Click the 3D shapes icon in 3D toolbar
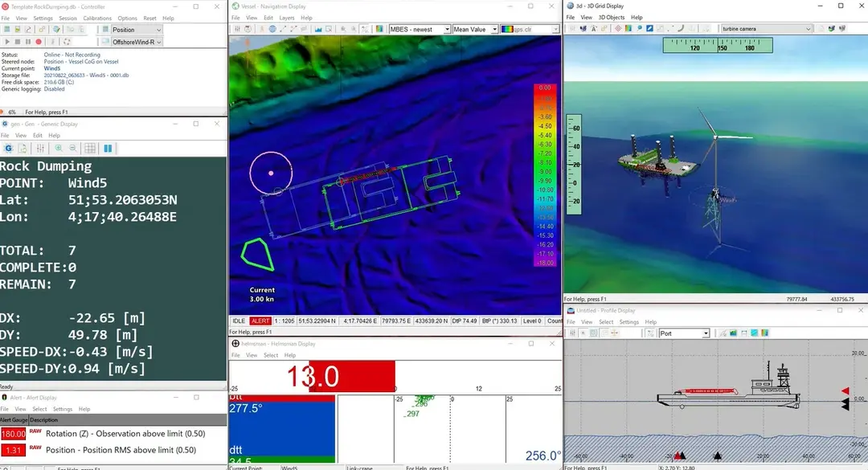 583,28
